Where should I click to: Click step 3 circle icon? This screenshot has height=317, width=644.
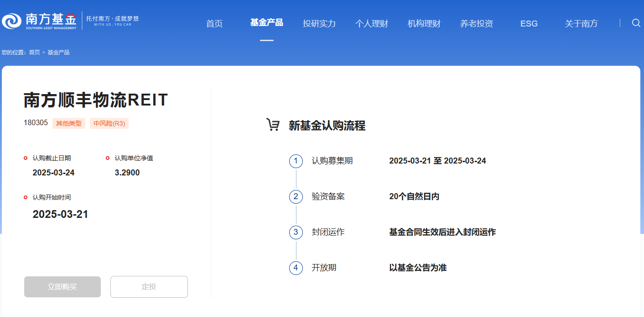pos(296,232)
